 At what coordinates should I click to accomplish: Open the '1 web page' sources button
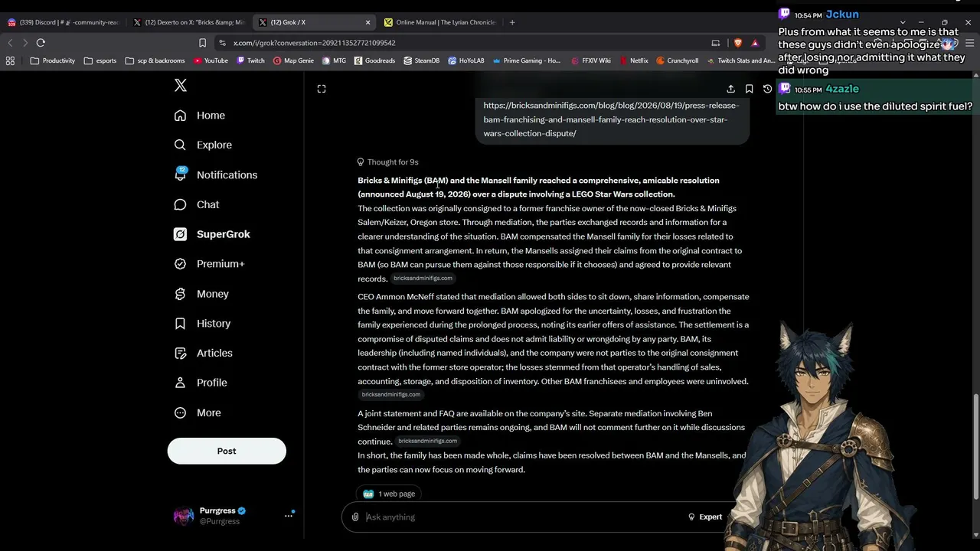(389, 494)
